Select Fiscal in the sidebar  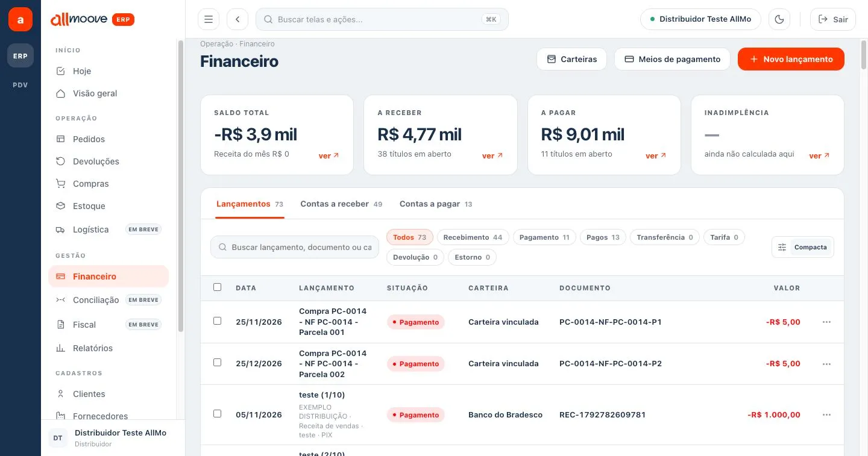[108, 325]
